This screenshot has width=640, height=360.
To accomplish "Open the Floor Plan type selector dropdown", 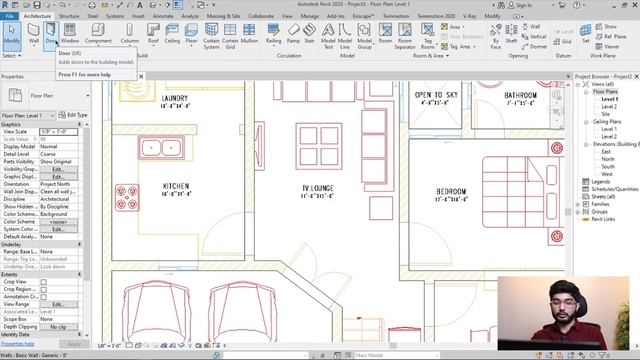I will tap(87, 96).
